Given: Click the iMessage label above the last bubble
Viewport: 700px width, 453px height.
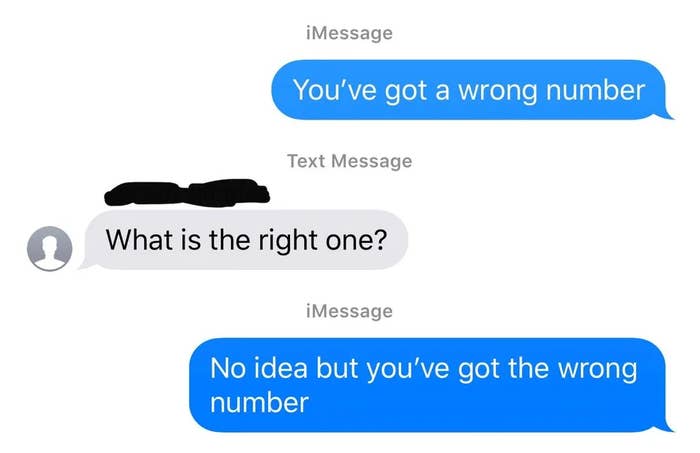Looking at the screenshot, I should point(350,311).
